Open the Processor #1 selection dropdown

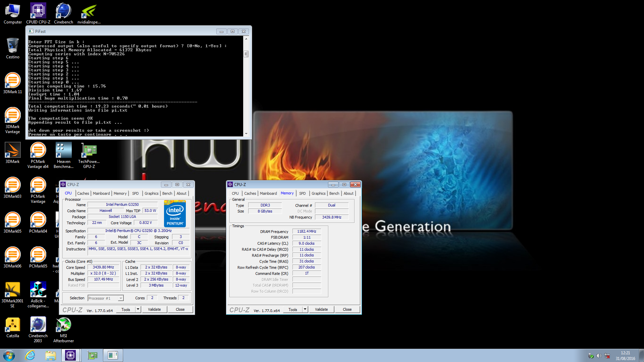tap(106, 298)
